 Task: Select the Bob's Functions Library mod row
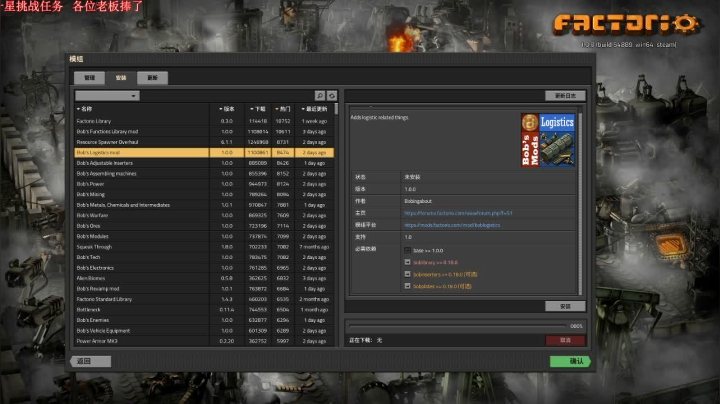pyautogui.click(x=204, y=132)
